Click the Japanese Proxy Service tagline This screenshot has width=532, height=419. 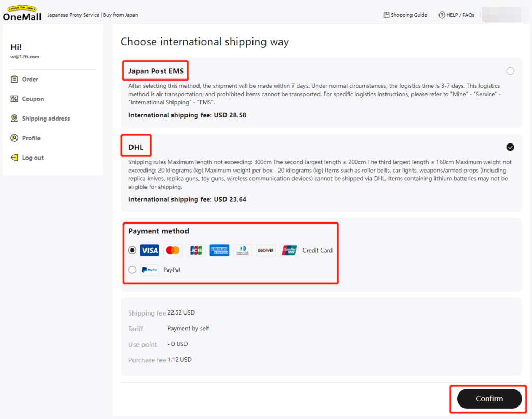coord(92,15)
